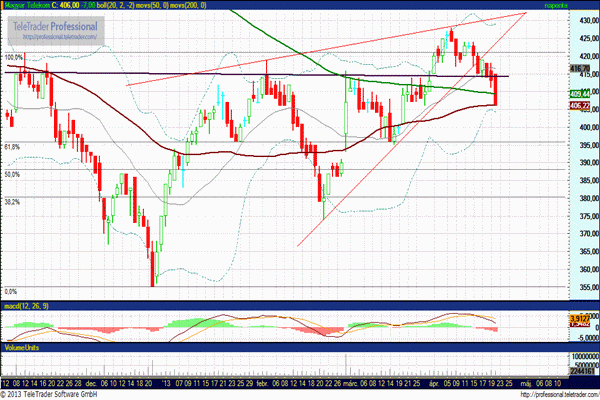600x400 pixels.
Task: Select the 0.0% Fibonacci level label
Action: coord(12,291)
